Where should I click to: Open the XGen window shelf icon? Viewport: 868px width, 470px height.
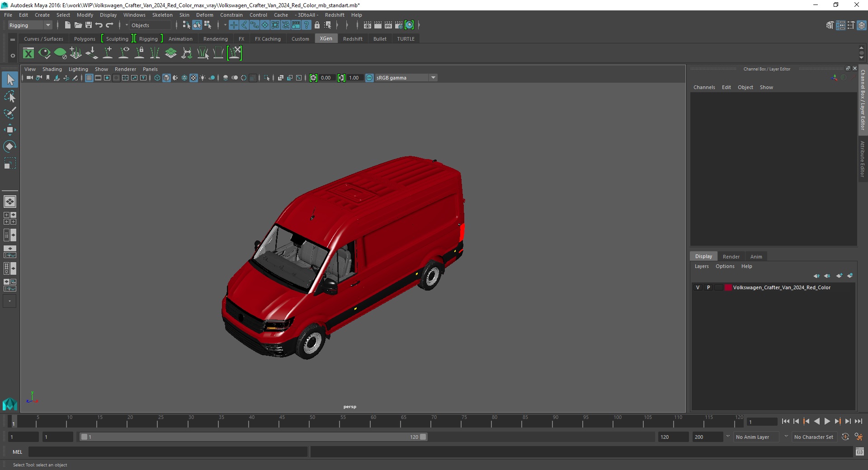point(28,53)
